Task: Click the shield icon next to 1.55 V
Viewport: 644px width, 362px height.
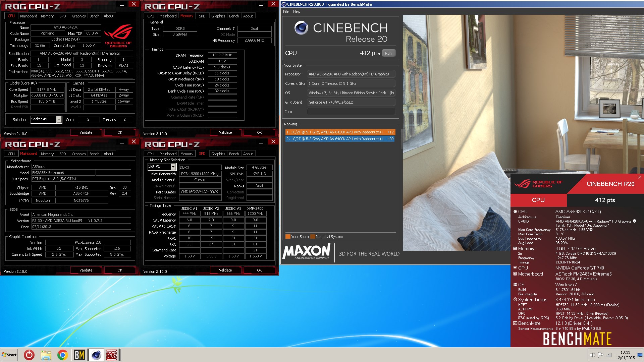Action: [x=591, y=230]
